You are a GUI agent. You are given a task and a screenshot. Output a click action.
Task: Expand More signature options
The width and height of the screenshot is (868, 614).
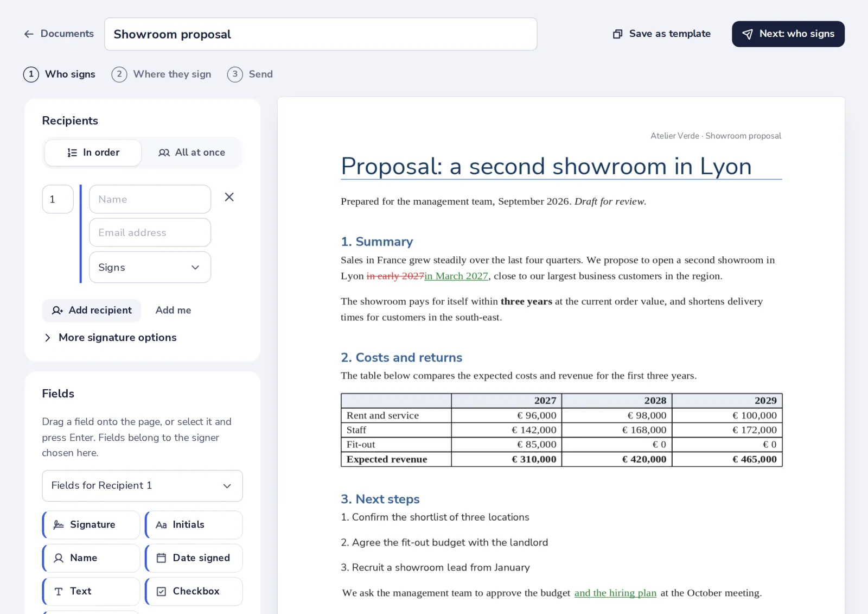pos(110,338)
